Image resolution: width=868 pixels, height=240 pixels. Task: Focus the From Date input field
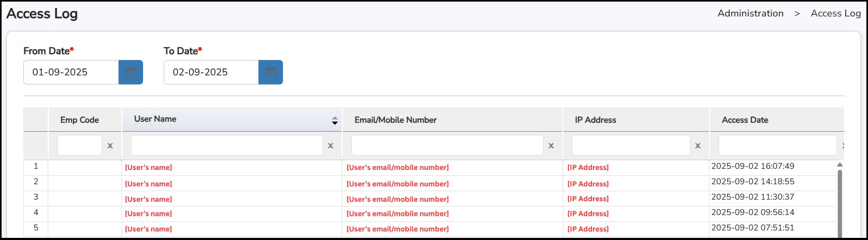71,72
